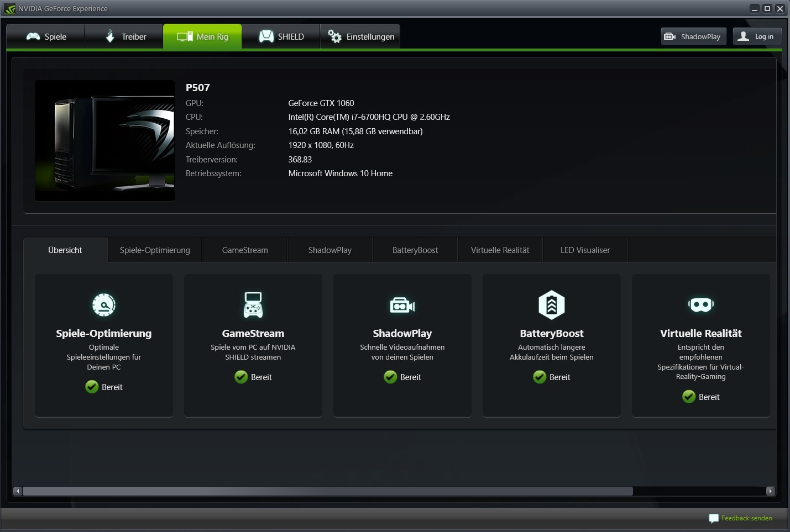Image resolution: width=790 pixels, height=532 pixels.
Task: Minimize the GeForce Experience window
Action: click(x=755, y=8)
